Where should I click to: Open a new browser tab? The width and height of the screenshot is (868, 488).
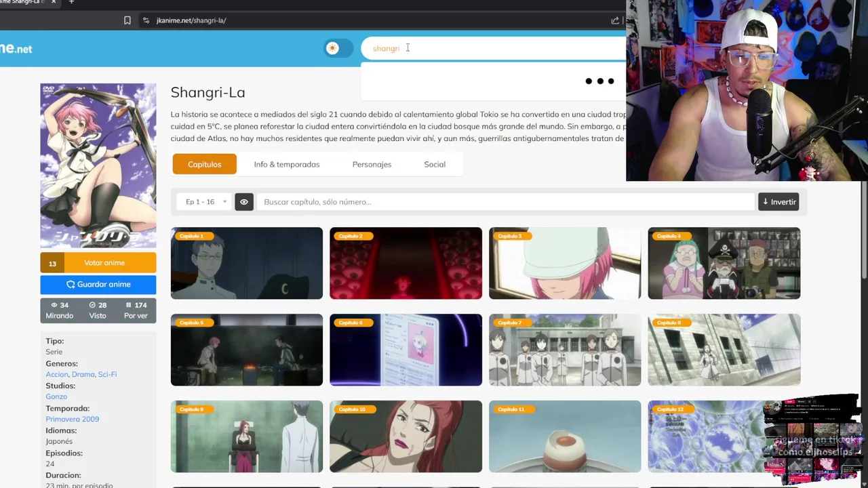coord(71,2)
